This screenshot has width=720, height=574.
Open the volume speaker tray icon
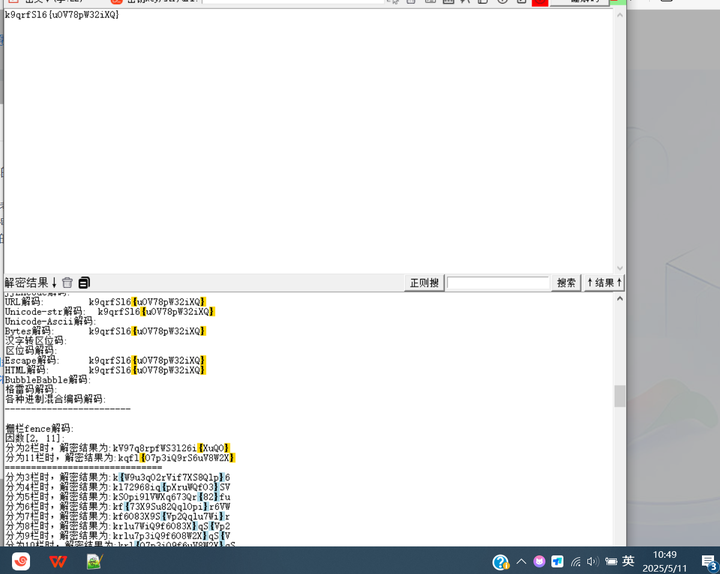[592, 561]
